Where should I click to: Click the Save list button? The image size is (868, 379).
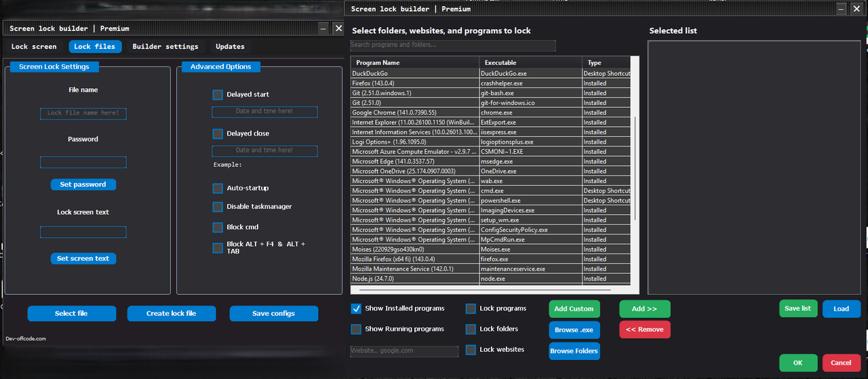tap(798, 308)
